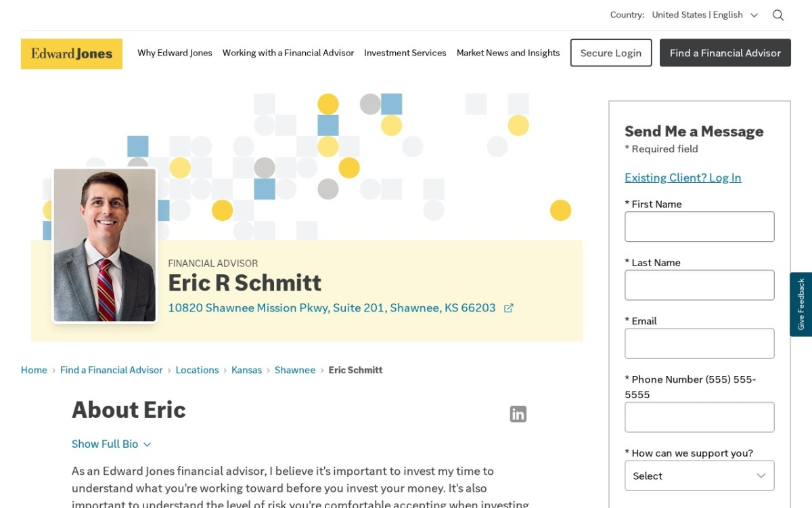Focus the Phone Number input field
Viewport: 812px width, 508px height.
(700, 417)
